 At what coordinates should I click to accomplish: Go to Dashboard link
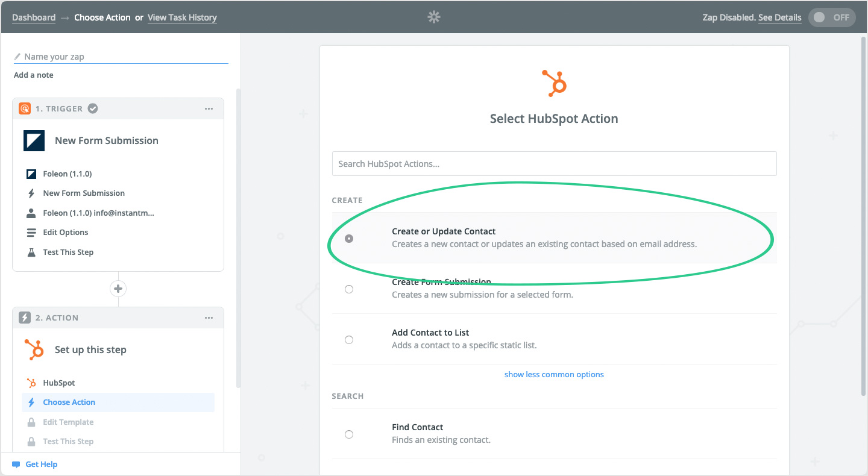tap(34, 17)
